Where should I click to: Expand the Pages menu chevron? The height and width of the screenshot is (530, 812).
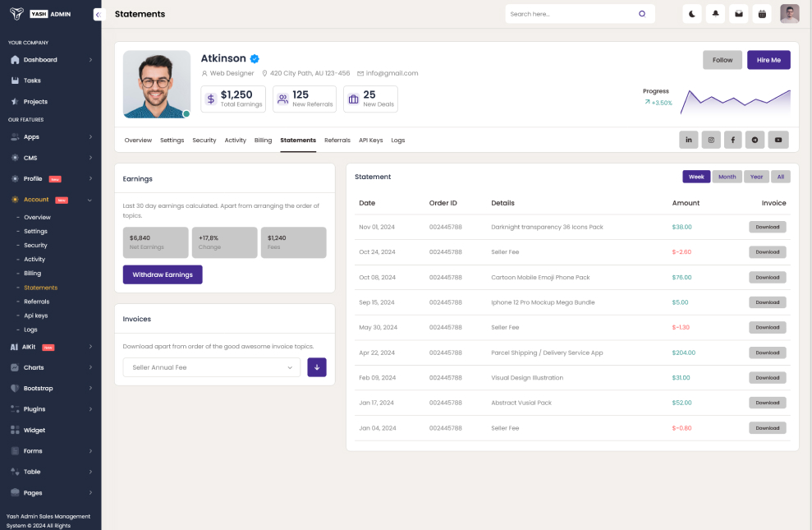coord(90,492)
